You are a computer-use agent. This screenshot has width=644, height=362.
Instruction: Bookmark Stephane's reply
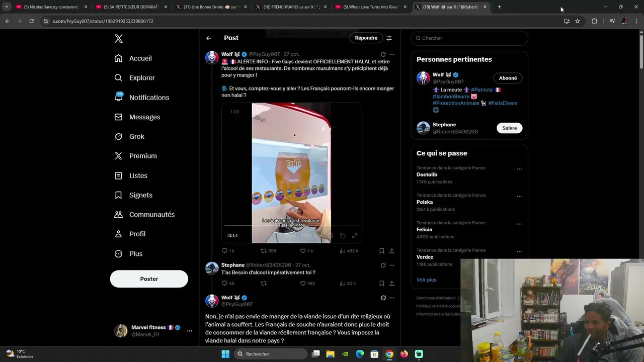coord(382,284)
